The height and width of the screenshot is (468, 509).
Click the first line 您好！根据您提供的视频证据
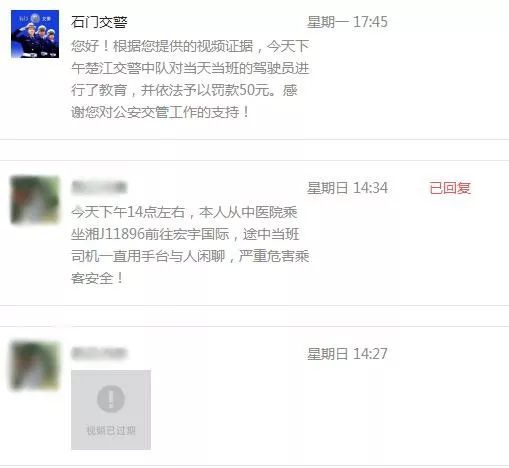click(x=190, y=46)
